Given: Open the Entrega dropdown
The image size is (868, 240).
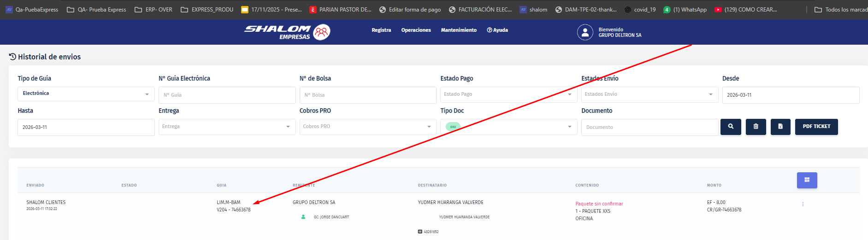Looking at the screenshot, I should click(x=226, y=127).
